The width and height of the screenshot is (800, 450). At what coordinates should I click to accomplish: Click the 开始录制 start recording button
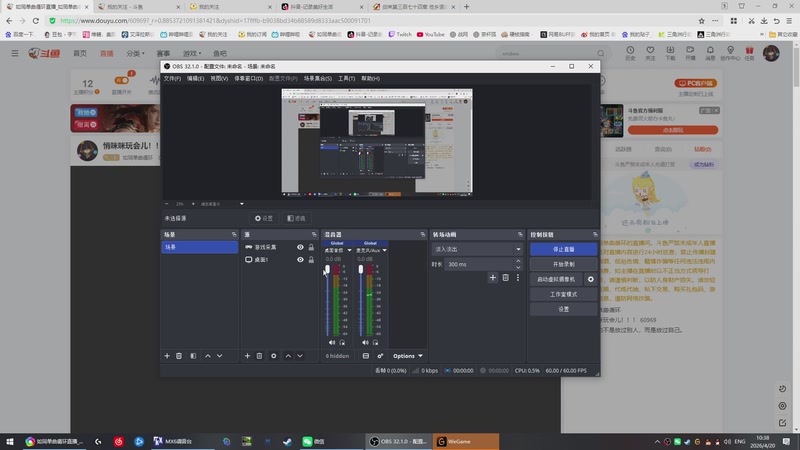pos(563,264)
